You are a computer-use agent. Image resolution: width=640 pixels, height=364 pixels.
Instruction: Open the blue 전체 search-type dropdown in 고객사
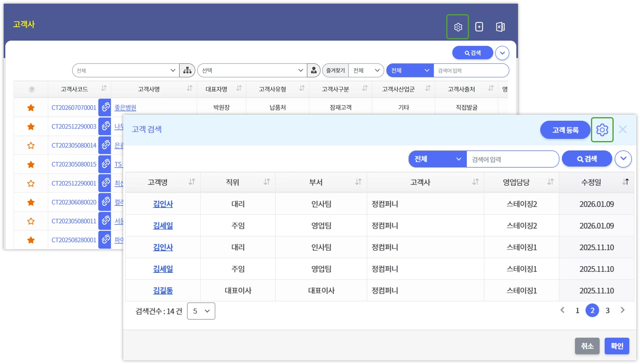pyautogui.click(x=410, y=70)
